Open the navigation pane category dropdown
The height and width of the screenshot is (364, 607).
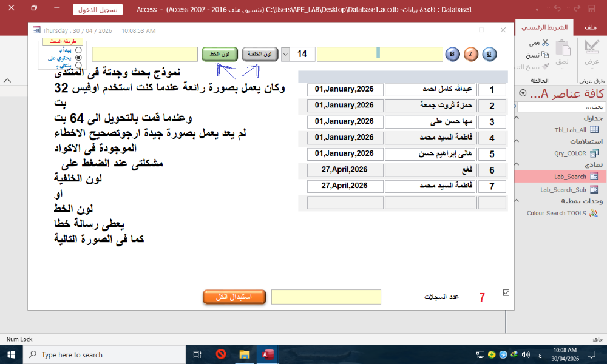pos(523,93)
